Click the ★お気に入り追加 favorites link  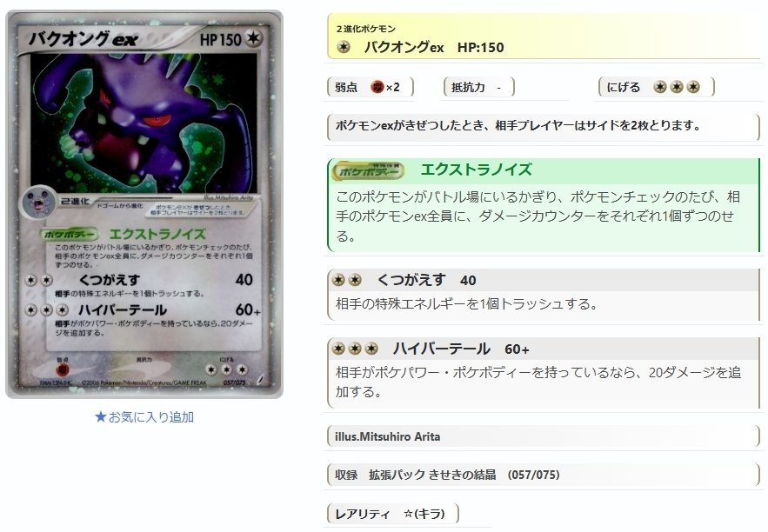pos(144,417)
